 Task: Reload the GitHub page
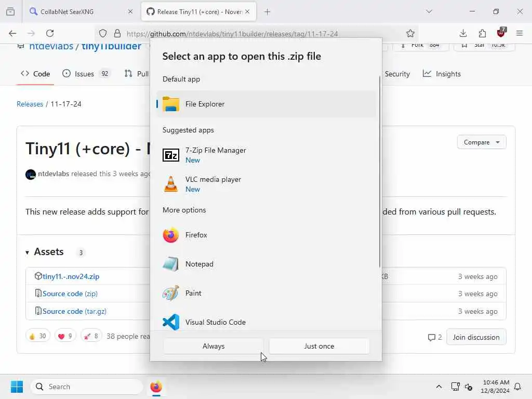tap(50, 33)
